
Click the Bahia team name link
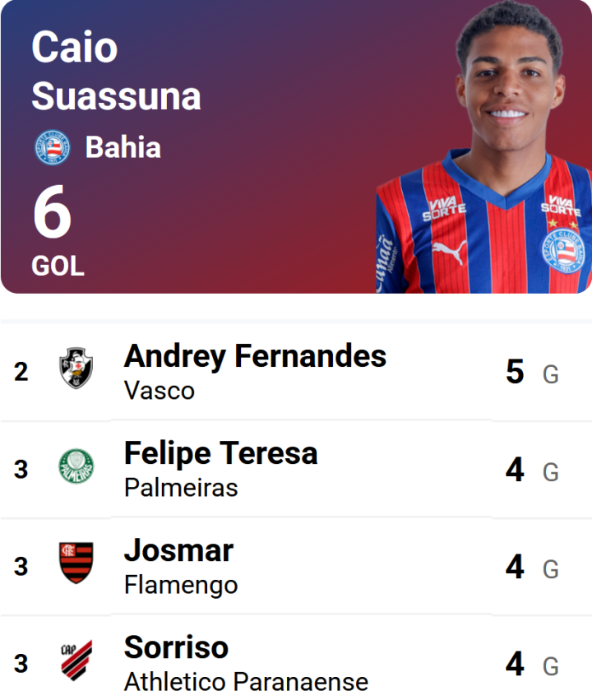pyautogui.click(x=123, y=148)
